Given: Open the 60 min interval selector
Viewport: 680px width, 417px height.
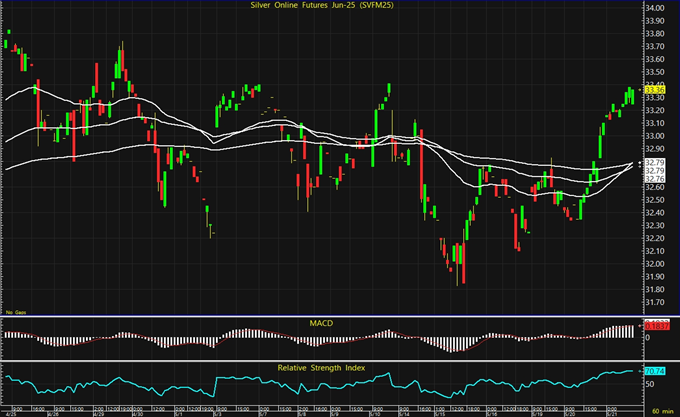Looking at the screenshot, I should point(660,411).
